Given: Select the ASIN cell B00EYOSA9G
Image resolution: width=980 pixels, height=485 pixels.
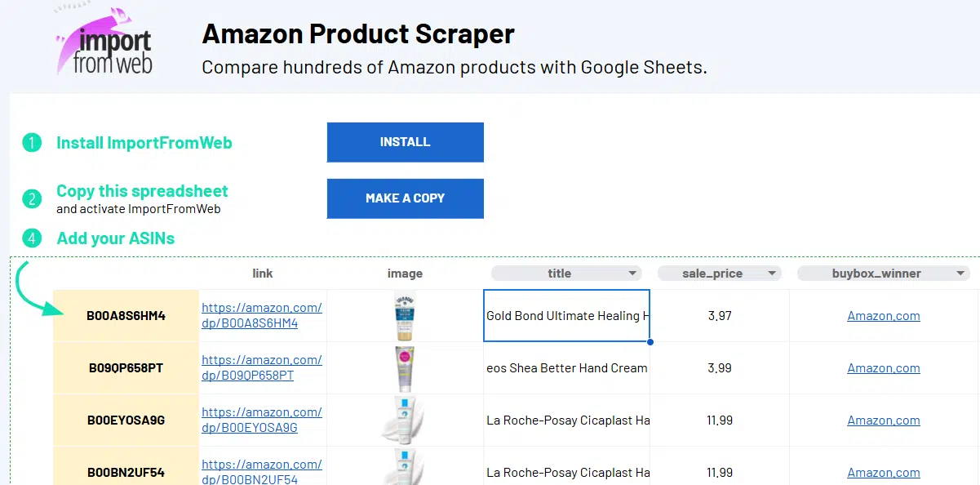Looking at the screenshot, I should [x=126, y=420].
